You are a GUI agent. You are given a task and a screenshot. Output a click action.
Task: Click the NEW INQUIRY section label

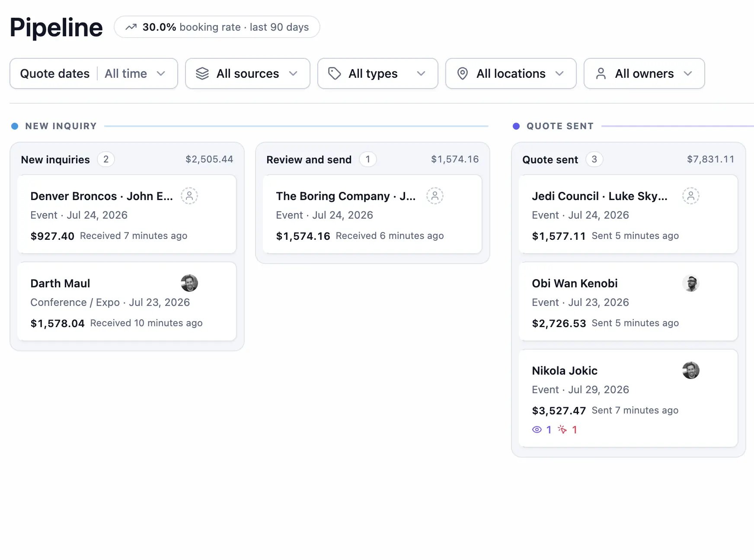point(61,126)
